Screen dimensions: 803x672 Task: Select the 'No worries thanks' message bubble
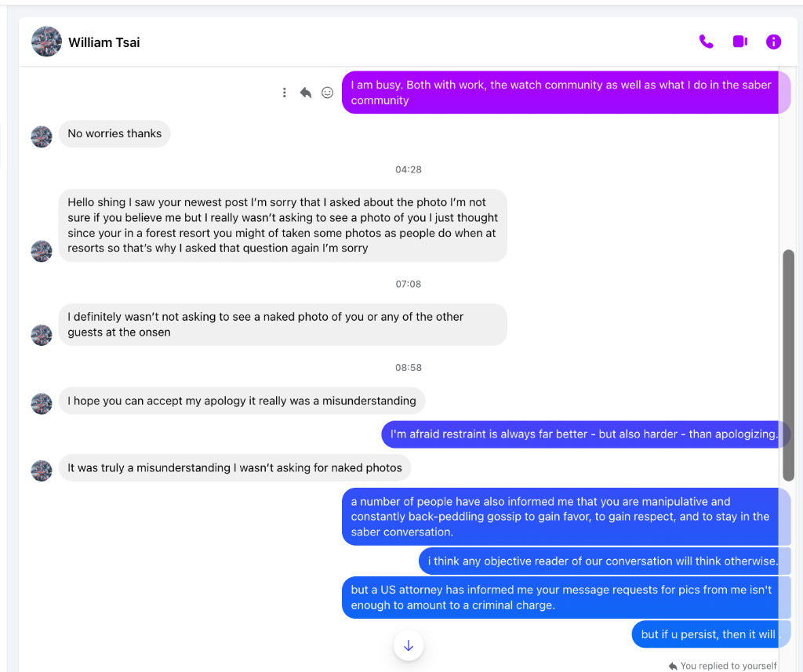point(114,133)
